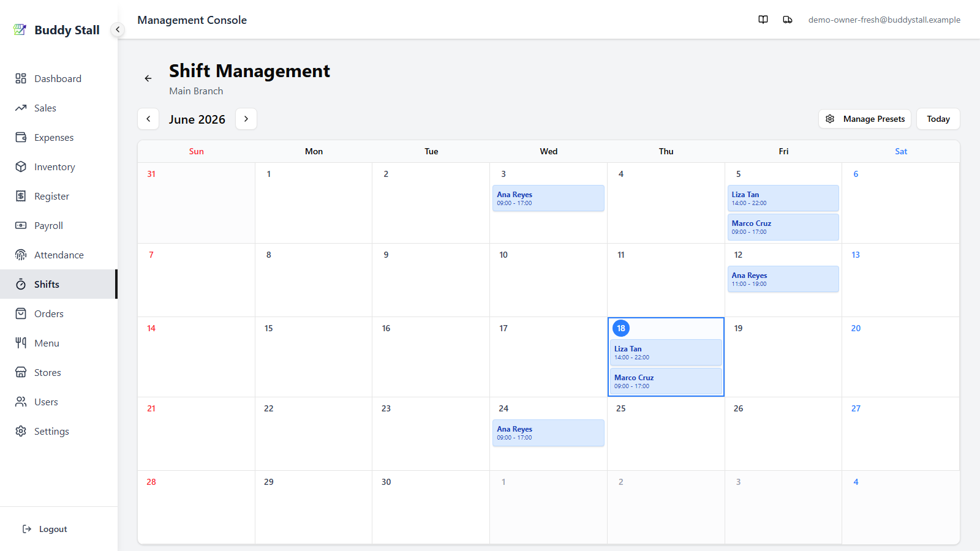Image resolution: width=980 pixels, height=551 pixels.
Task: Select June 28 Sunday cell
Action: [x=196, y=507]
